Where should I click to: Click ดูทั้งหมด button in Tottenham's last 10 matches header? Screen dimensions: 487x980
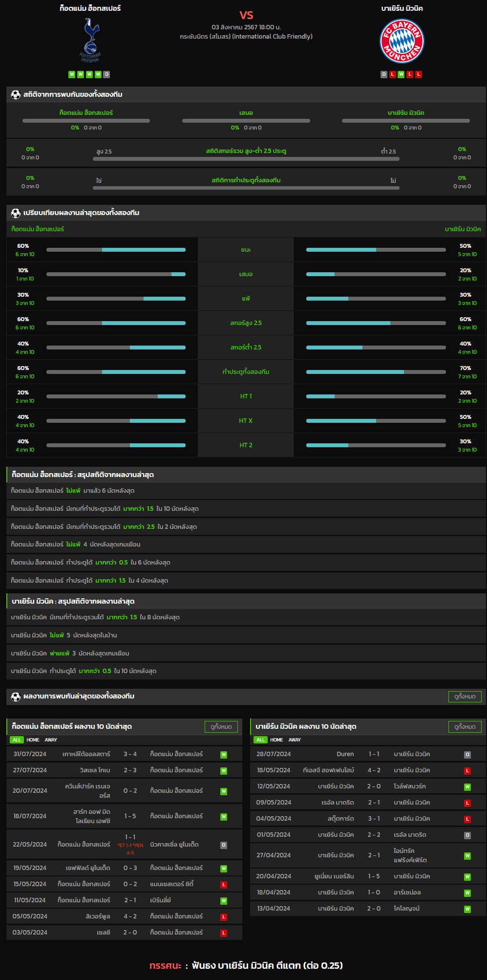(x=221, y=727)
